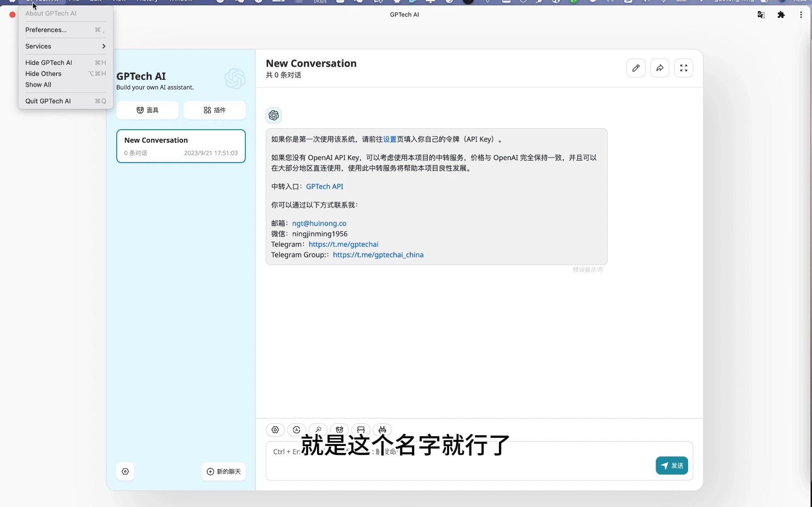
Task: Follow the 设置 settings link in message
Action: tap(390, 139)
